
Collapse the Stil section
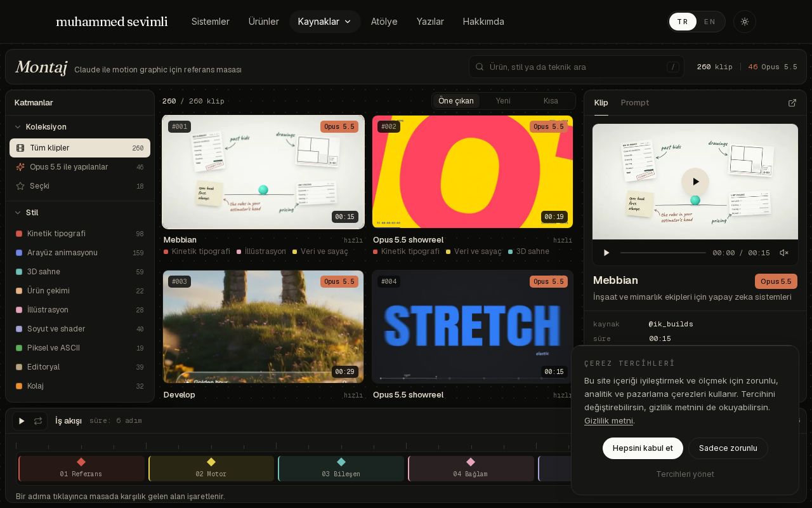27,213
